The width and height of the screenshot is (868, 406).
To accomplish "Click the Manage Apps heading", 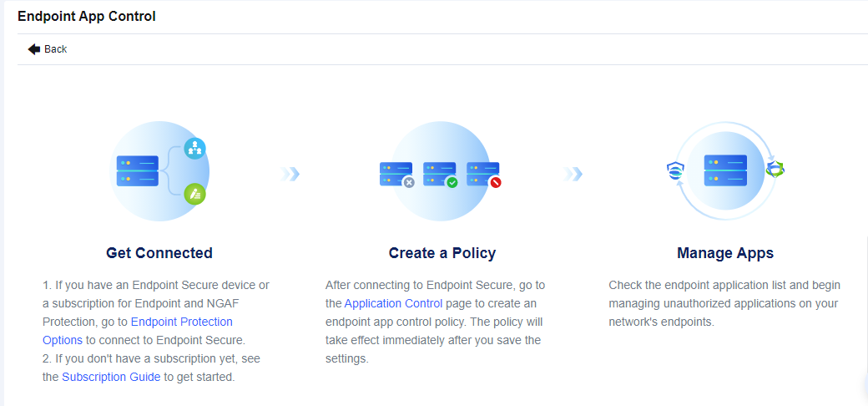I will tap(725, 253).
